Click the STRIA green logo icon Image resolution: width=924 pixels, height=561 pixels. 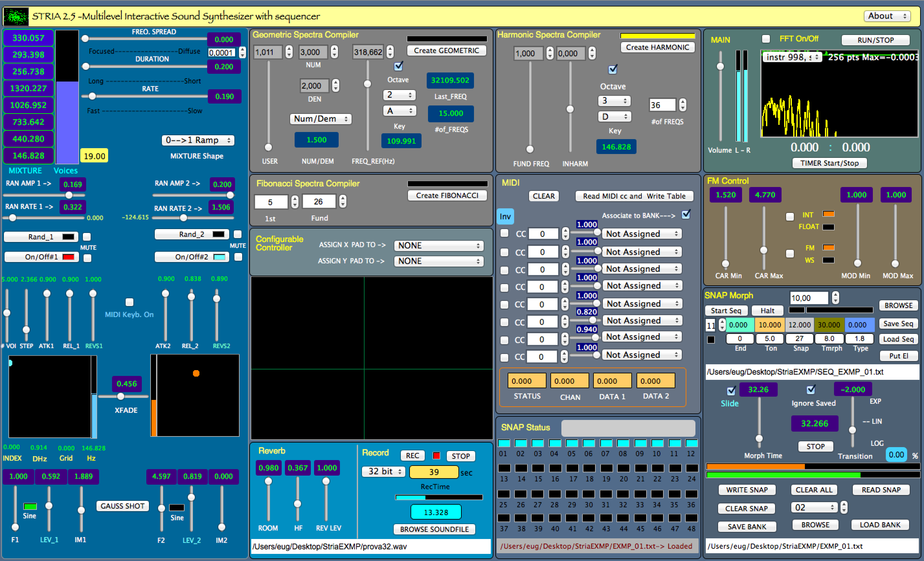16,16
